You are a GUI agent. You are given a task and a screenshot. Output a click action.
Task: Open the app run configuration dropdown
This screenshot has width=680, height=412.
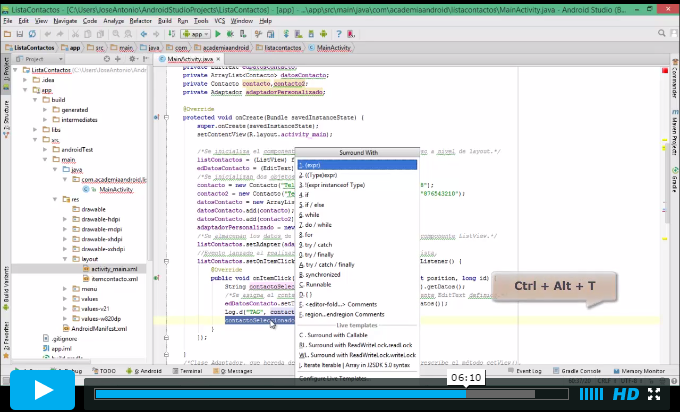point(196,34)
